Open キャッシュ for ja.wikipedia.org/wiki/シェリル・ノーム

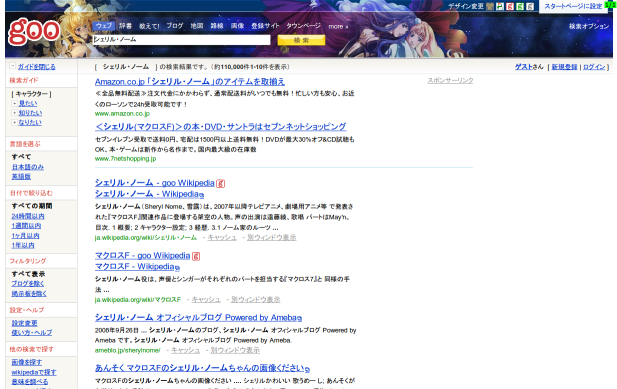(222, 238)
